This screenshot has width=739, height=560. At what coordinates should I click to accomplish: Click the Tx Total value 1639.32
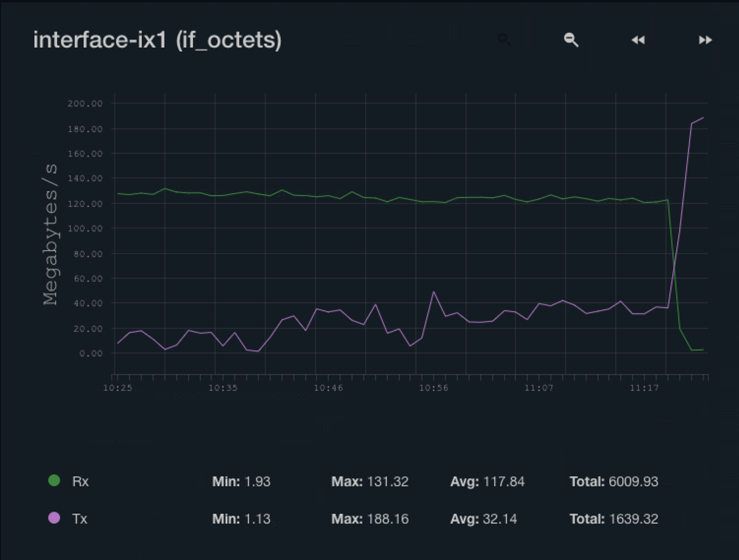point(632,519)
